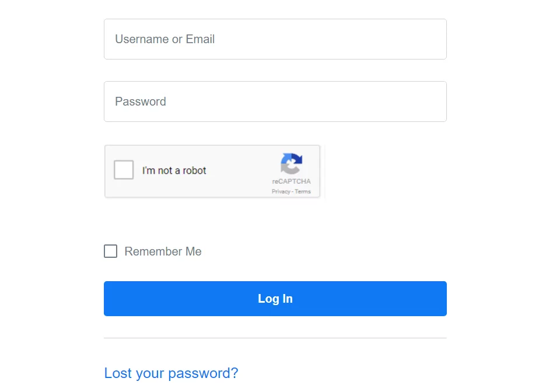Select the Username or Email placeholder text

click(164, 39)
